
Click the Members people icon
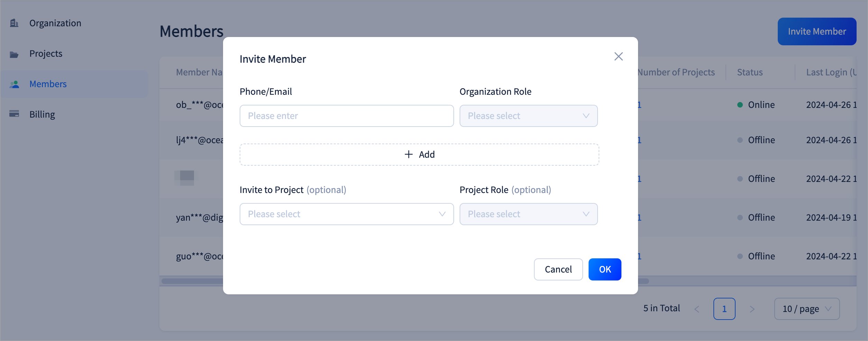click(x=14, y=84)
